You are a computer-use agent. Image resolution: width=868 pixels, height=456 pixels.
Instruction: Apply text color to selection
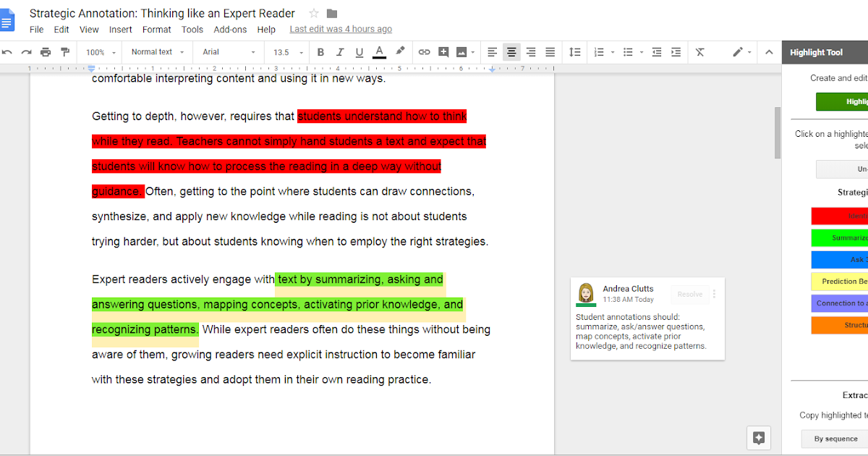click(378, 51)
